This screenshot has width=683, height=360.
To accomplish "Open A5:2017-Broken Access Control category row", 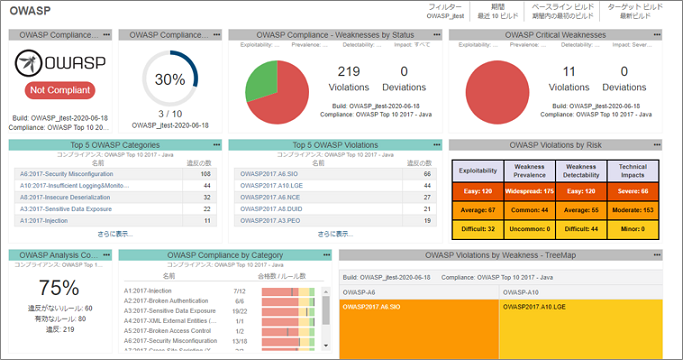I will [x=167, y=331].
